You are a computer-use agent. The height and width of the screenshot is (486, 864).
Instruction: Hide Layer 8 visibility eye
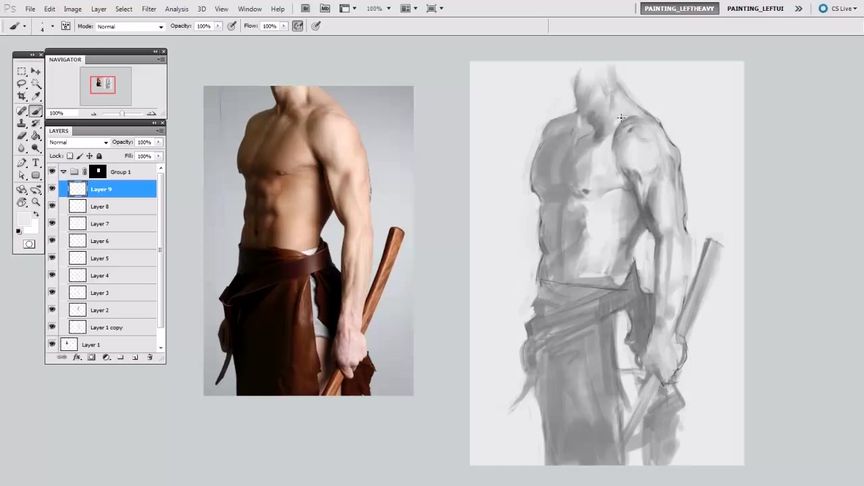52,206
